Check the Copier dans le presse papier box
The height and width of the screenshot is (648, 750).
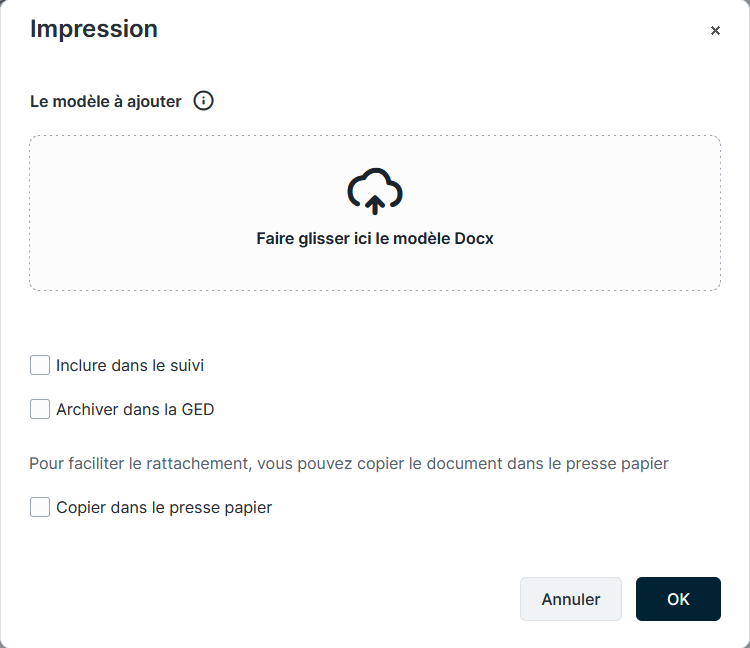pyautogui.click(x=40, y=507)
